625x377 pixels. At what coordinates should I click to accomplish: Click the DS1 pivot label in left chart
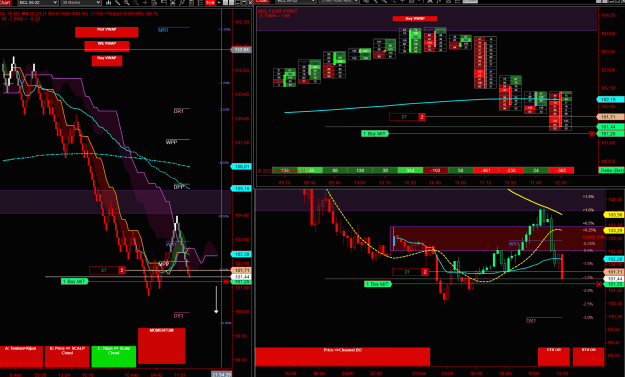point(179,316)
